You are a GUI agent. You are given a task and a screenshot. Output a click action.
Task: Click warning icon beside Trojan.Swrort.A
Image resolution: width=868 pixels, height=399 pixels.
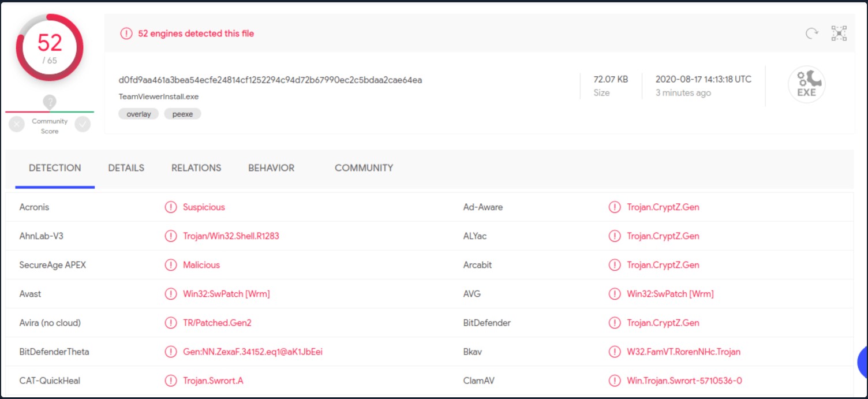click(171, 381)
